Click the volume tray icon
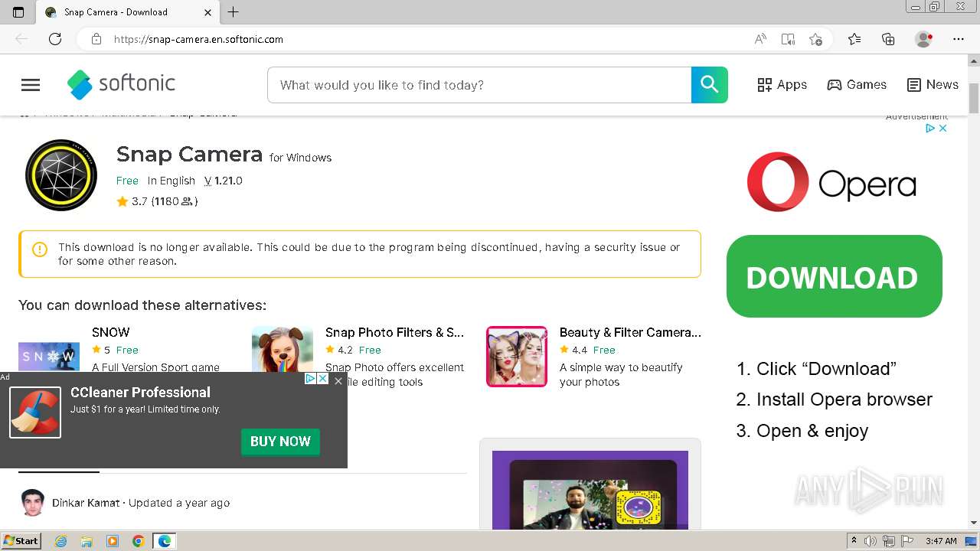Image resolution: width=980 pixels, height=551 pixels. click(871, 541)
